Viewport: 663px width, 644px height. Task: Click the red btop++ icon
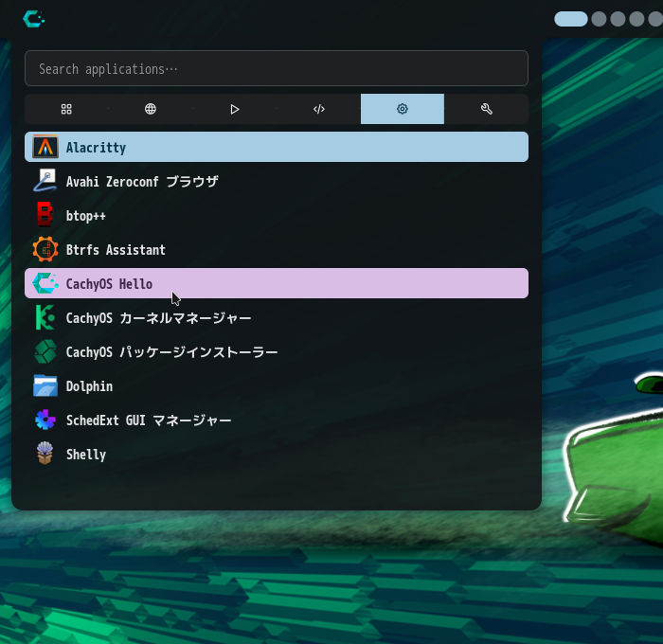(45, 215)
